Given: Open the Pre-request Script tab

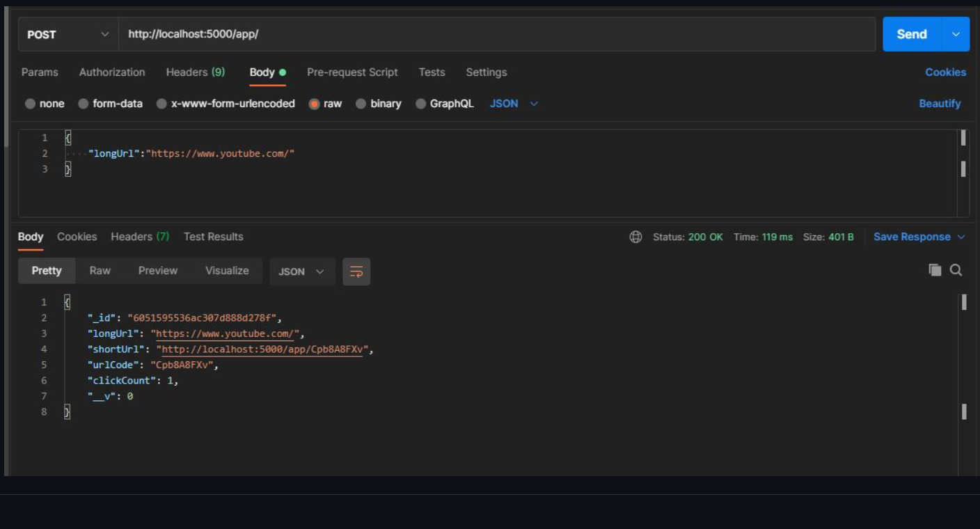Looking at the screenshot, I should [x=352, y=72].
